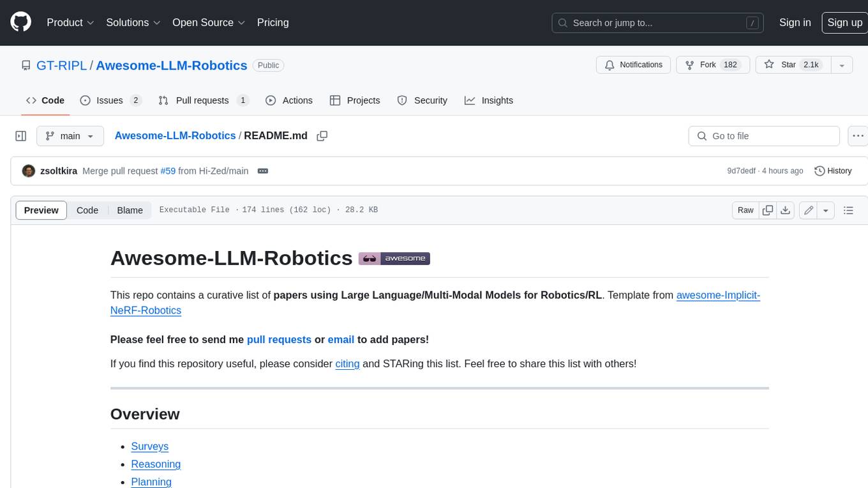The image size is (868, 488).
Task: Fork the repository
Action: [x=712, y=65]
